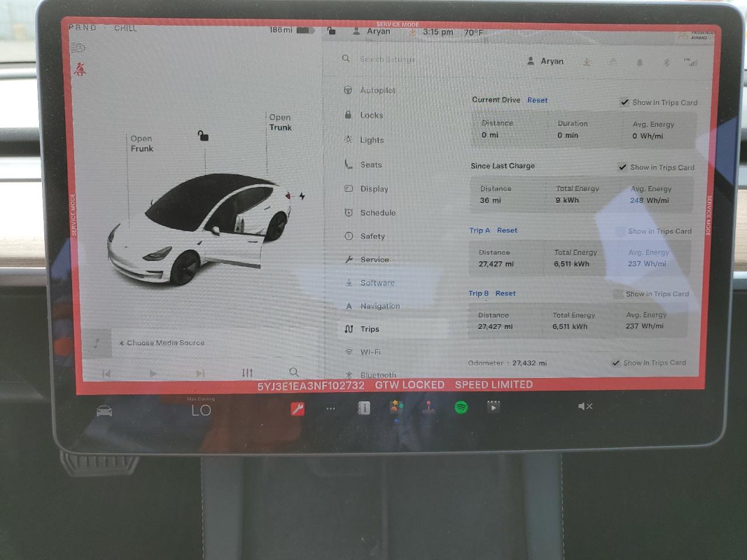Open the media equalizer settings
This screenshot has width=747, height=560.
click(247, 373)
